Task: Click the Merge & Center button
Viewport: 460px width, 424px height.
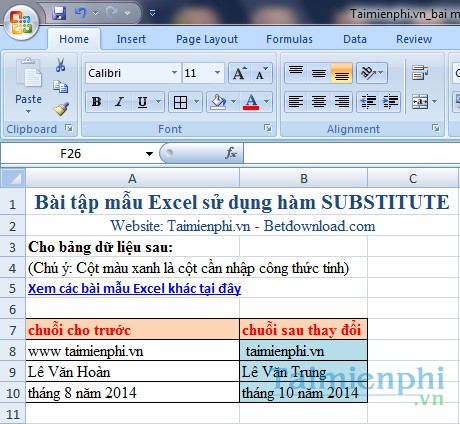Action: 420,101
